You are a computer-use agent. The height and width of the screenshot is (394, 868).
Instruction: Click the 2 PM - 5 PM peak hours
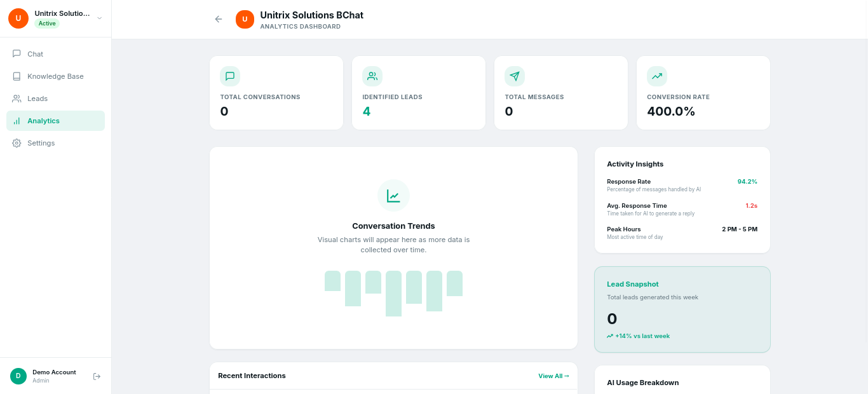tap(740, 229)
